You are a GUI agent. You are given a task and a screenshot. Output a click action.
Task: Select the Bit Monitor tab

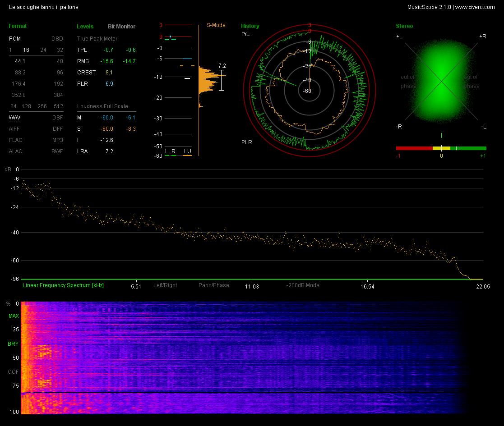coord(121,26)
